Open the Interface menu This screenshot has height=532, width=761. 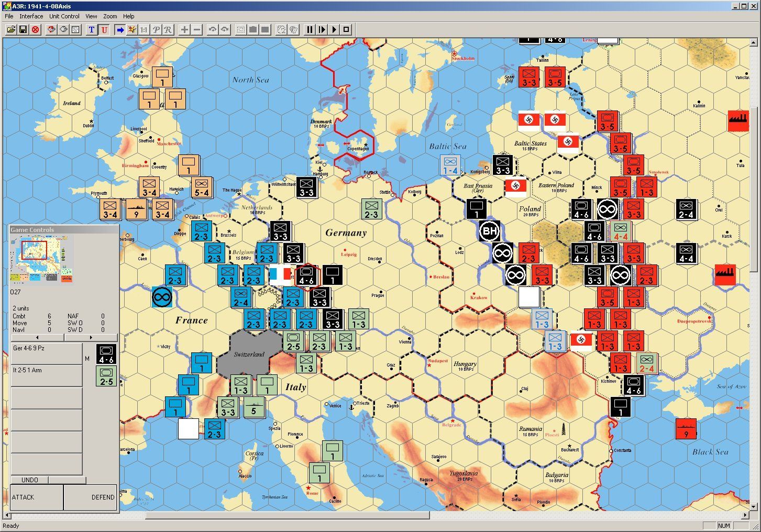pyautogui.click(x=31, y=16)
